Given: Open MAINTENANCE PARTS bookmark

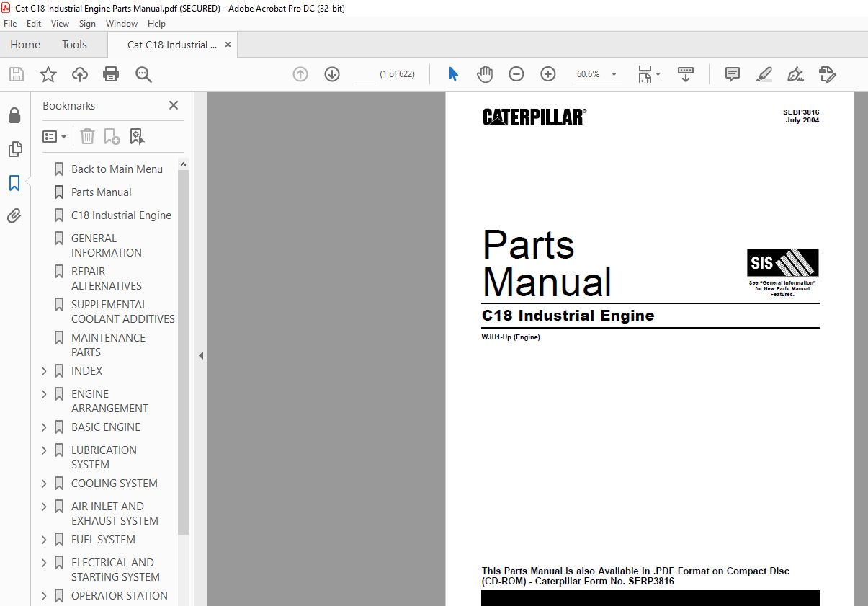Looking at the screenshot, I should click(108, 344).
